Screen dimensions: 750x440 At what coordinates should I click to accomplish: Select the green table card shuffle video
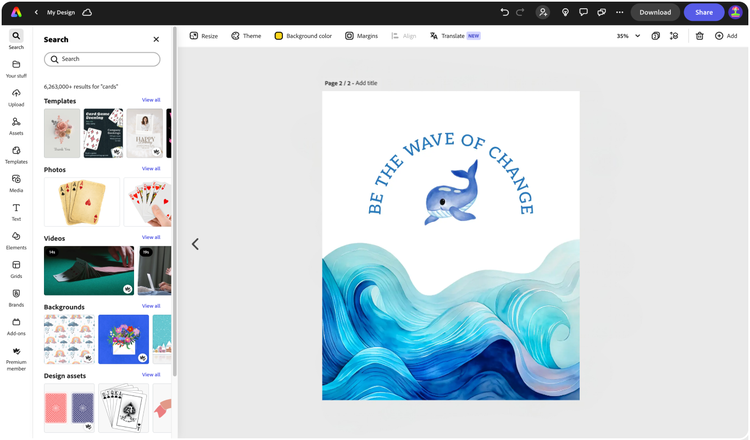click(x=89, y=271)
